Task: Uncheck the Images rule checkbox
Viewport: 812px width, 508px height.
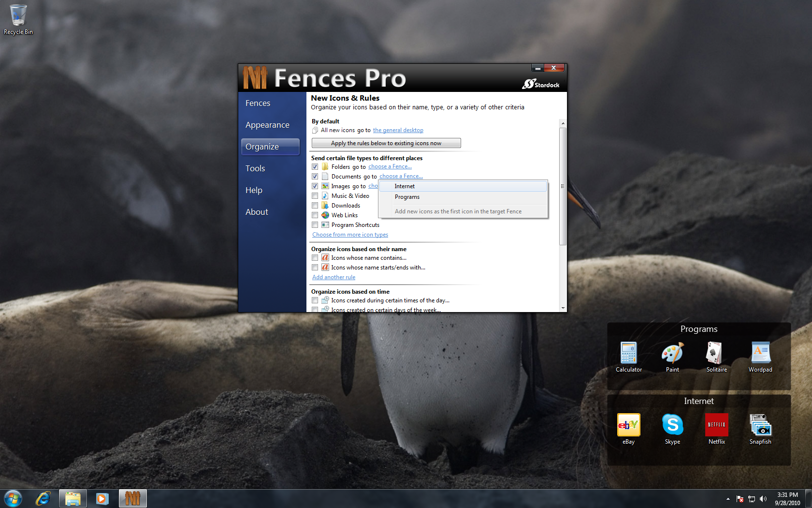Action: [x=315, y=186]
